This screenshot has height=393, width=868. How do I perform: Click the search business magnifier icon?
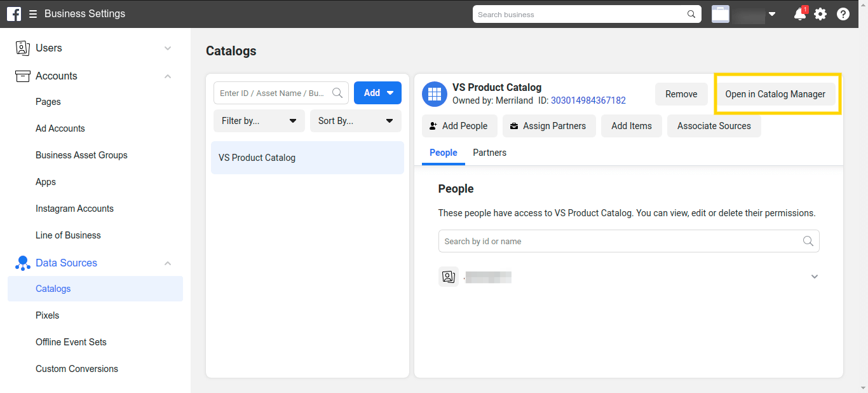tap(691, 14)
